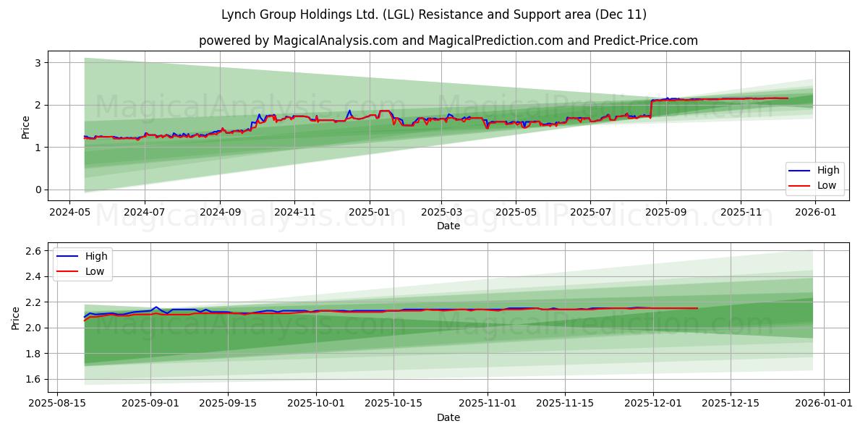Click bottom chart x-axis label 2025-11-01

(x=488, y=405)
